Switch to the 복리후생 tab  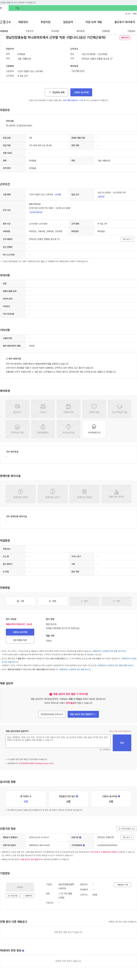point(80,31)
